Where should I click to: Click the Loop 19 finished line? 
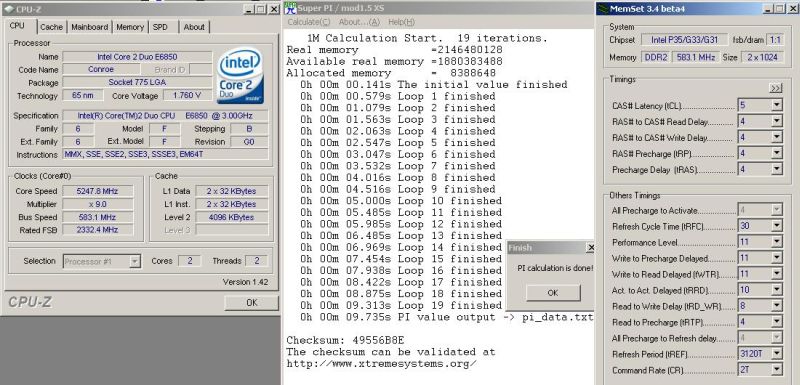click(x=401, y=305)
